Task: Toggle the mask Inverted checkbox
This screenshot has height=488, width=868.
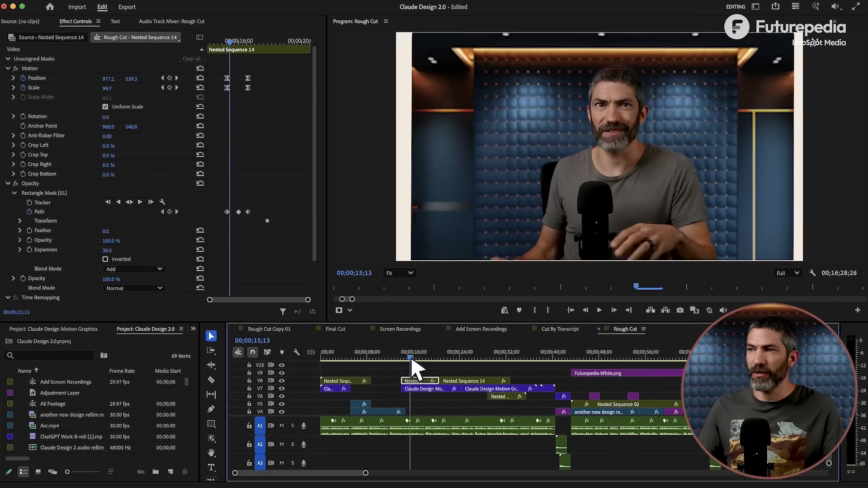Action: [x=105, y=259]
